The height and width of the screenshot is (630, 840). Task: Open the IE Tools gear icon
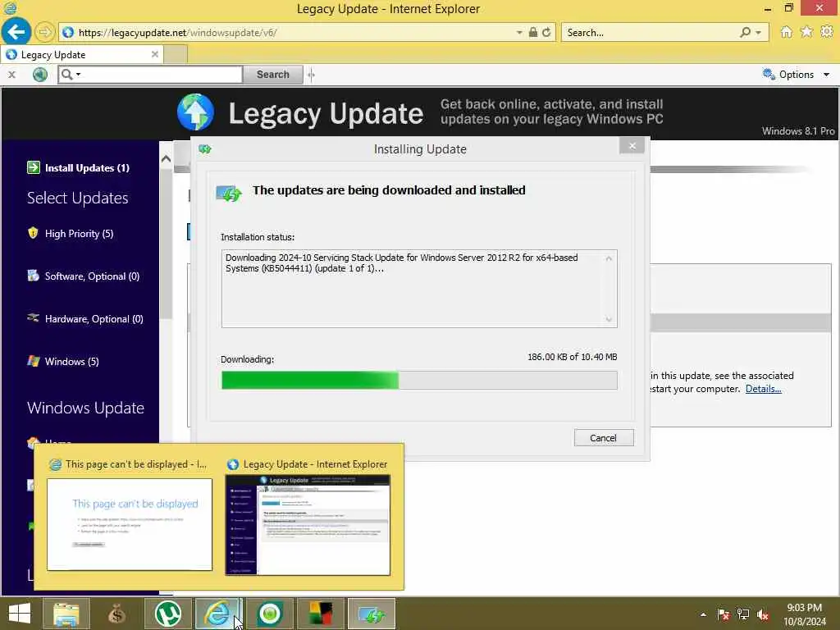(827, 32)
